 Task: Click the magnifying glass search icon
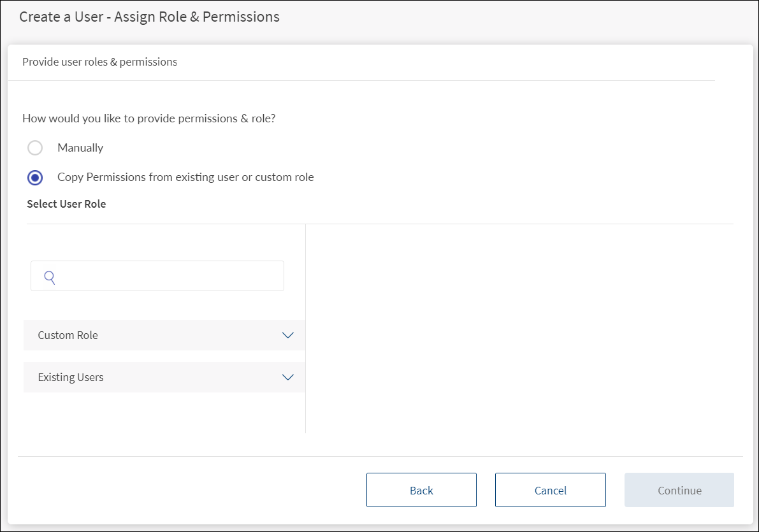(x=50, y=277)
